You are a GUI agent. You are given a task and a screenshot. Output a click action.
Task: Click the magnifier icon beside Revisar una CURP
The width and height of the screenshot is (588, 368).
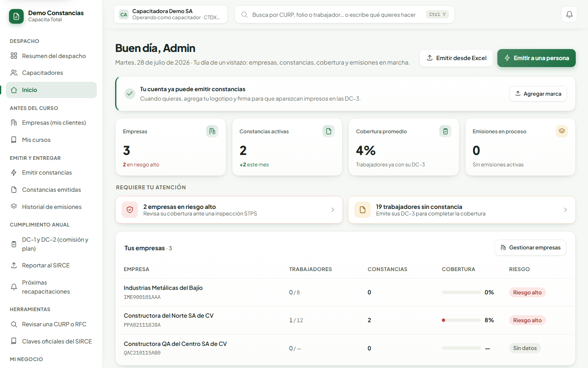coord(14,324)
